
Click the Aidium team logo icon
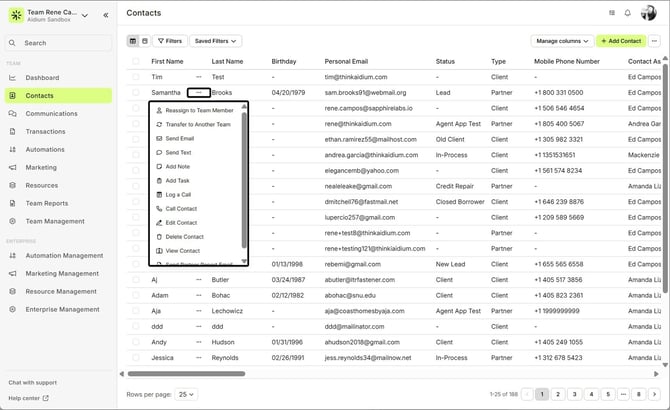[x=16, y=15]
